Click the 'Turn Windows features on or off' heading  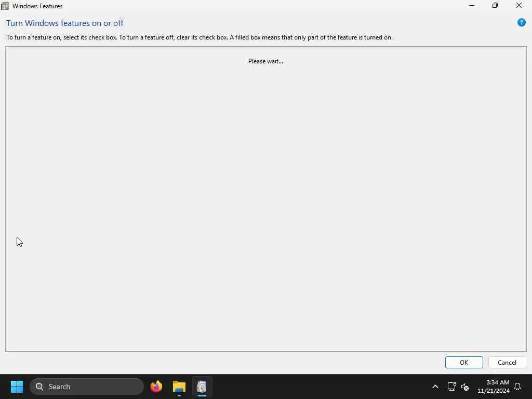pos(64,23)
